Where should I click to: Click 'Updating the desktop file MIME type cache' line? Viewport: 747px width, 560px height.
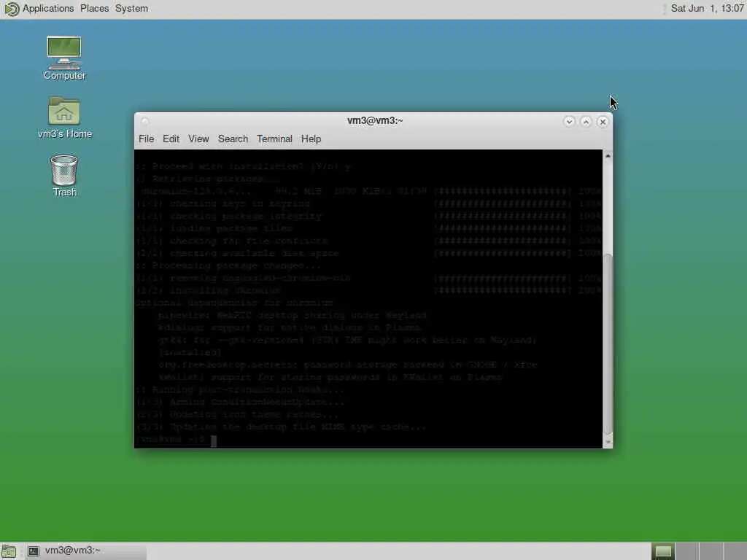pos(280,427)
